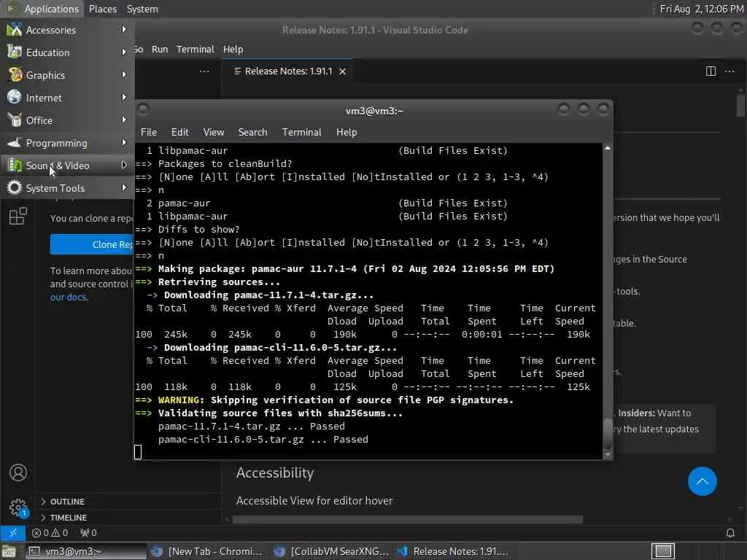Viewport: 747px width, 560px height.
Task: Open the terminal File menu
Action: (149, 133)
